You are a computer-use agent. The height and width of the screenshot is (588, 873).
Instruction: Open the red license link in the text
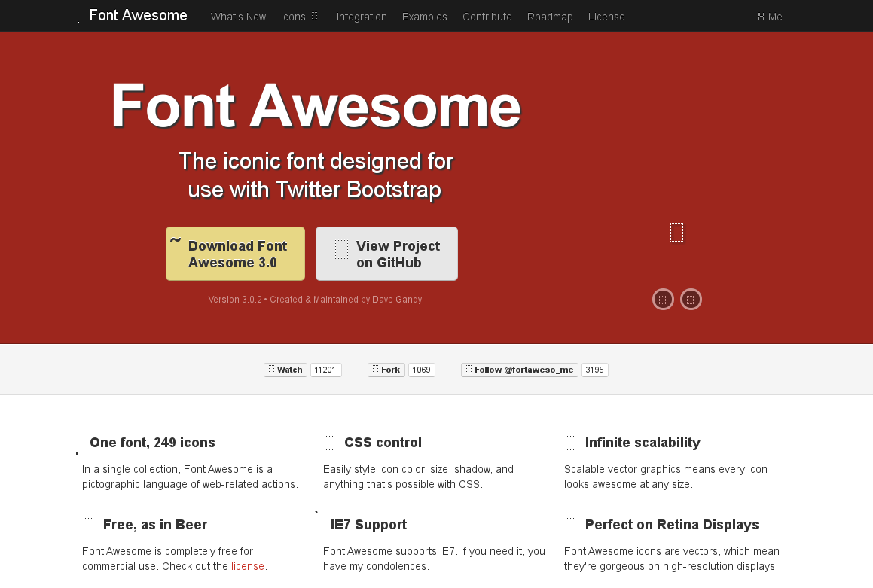point(248,566)
